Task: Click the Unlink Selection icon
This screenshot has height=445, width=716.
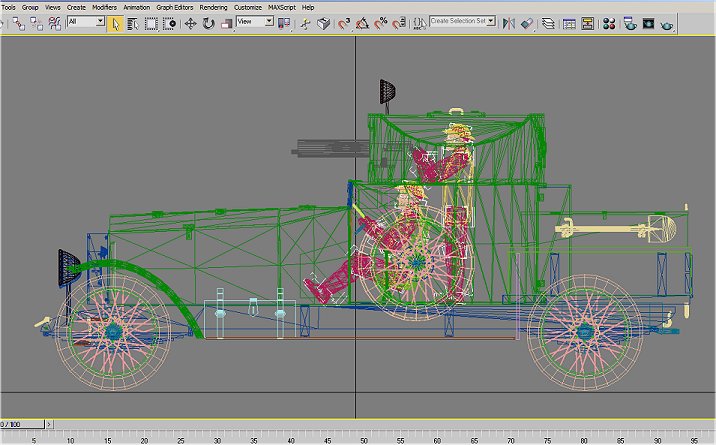Action: point(37,23)
